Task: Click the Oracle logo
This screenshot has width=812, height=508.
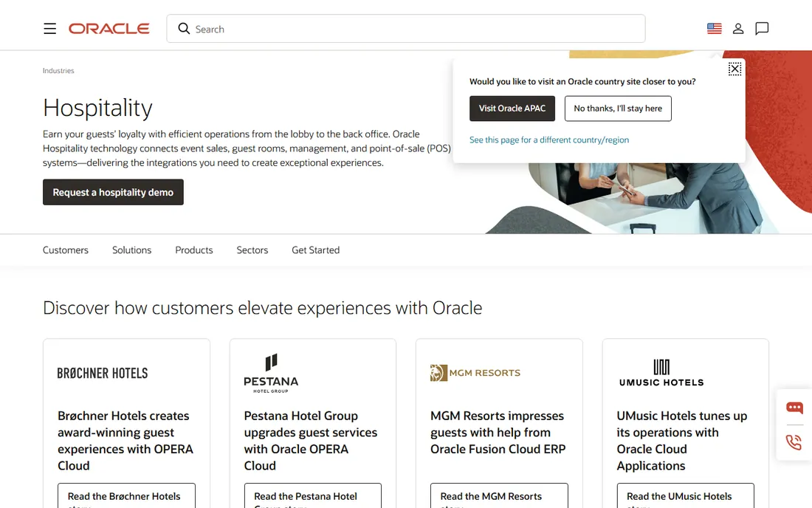Action: tap(109, 29)
